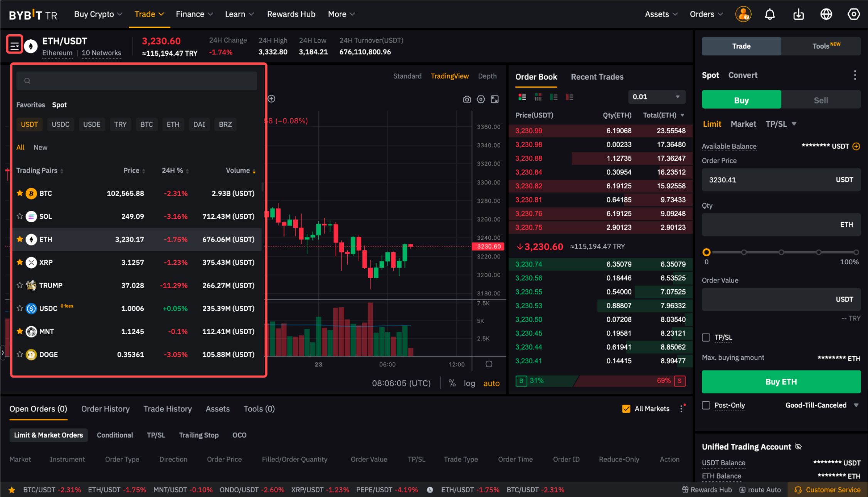Open the Order History tab
868x497 pixels.
pyautogui.click(x=105, y=409)
